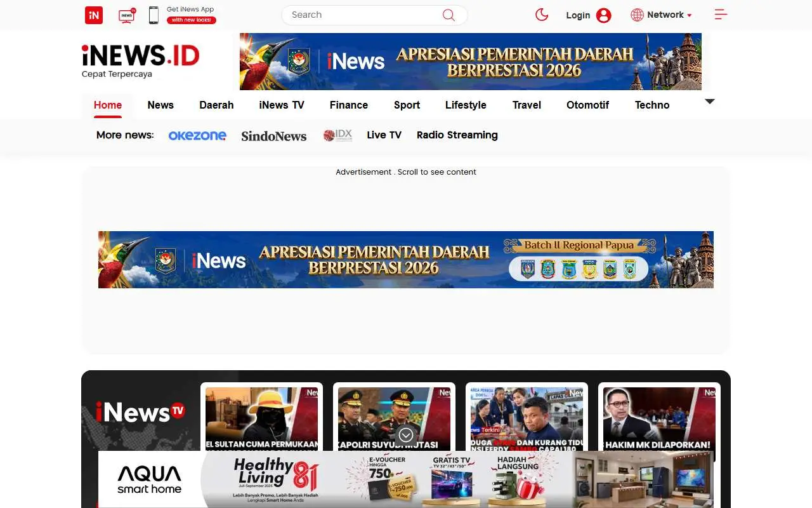Open the 'Sultan Cuma Permukaan' video thumbnail
Viewport: 812px width, 508px height.
[x=261, y=418]
